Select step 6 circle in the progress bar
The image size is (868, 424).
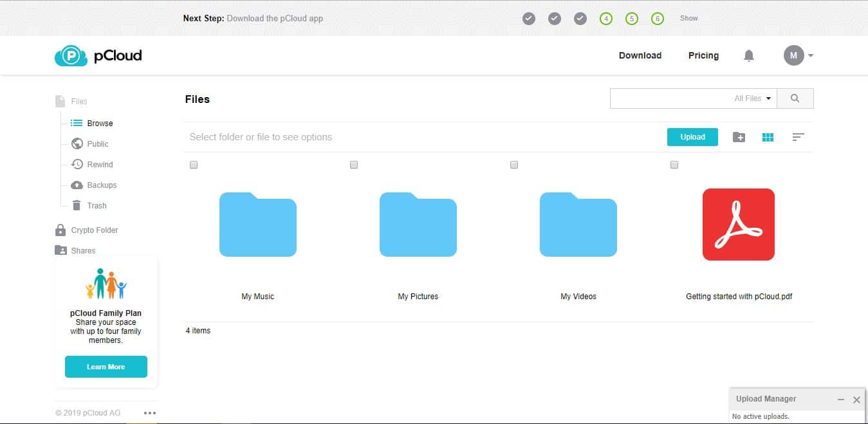pyautogui.click(x=658, y=19)
